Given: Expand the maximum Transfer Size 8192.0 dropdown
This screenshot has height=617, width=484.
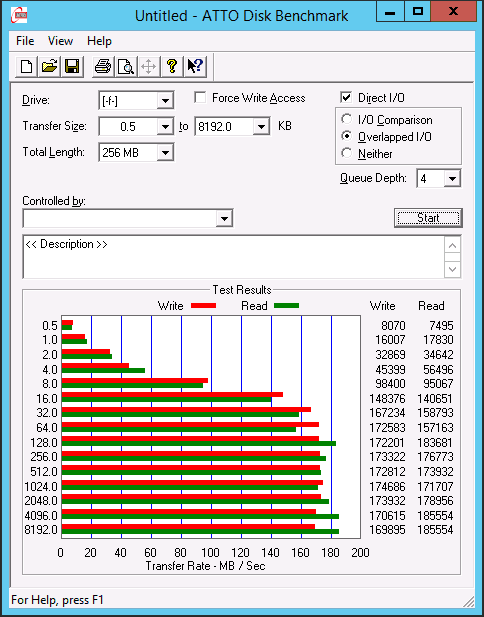Looking at the screenshot, I should [x=261, y=127].
